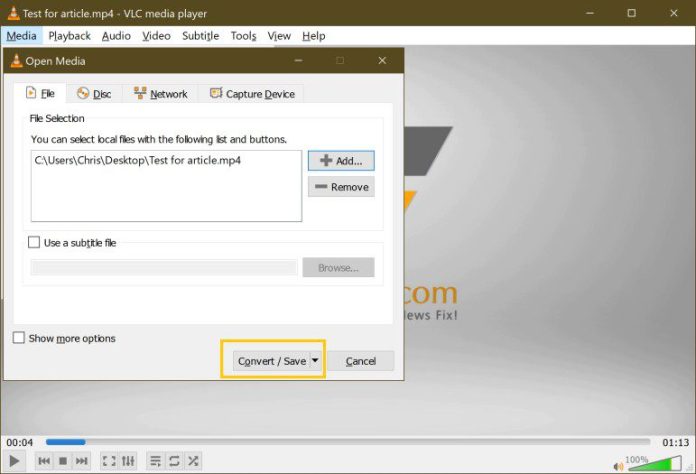Click the subtitle Browse... button
This screenshot has width=696, height=474.
[x=338, y=268]
